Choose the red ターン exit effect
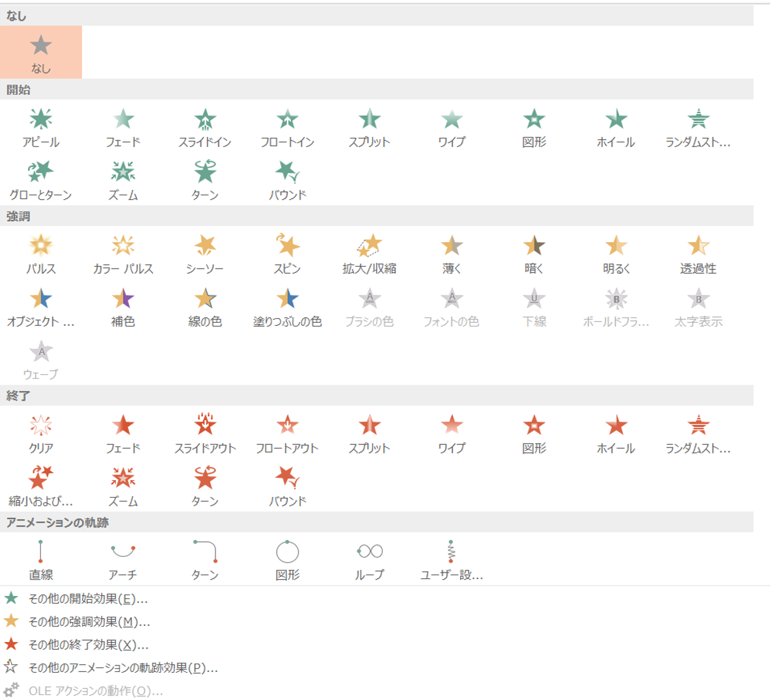Image resolution: width=770 pixels, height=700 pixels. coord(205,487)
